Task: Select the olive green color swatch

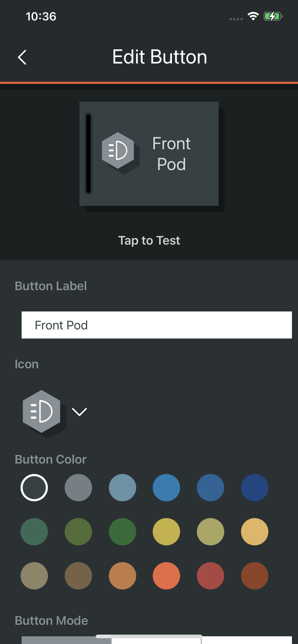Action: point(78,532)
